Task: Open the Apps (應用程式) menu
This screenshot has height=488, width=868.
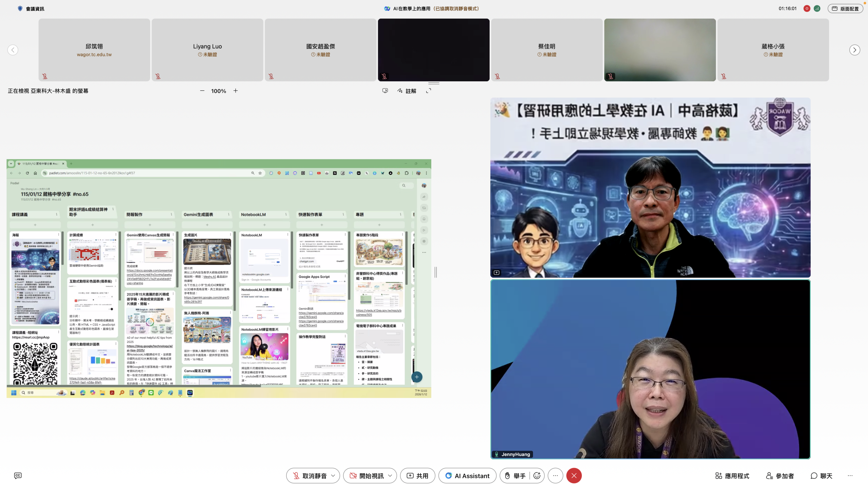Action: click(x=732, y=475)
